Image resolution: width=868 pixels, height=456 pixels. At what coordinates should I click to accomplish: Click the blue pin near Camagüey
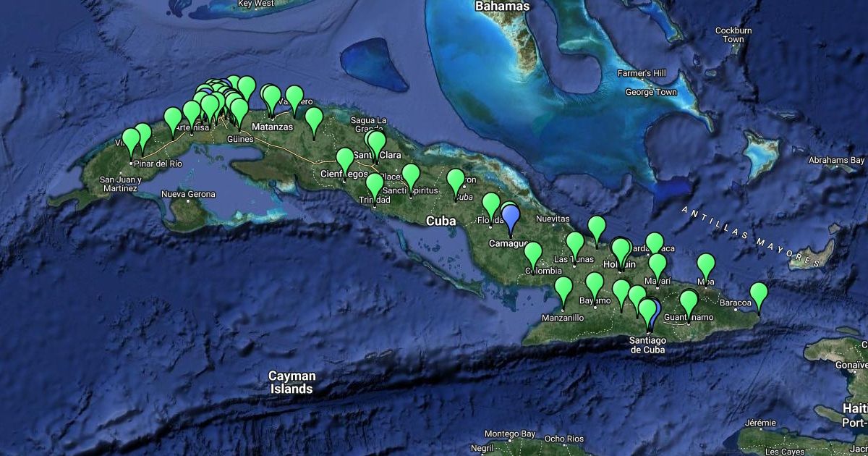[x=511, y=217]
